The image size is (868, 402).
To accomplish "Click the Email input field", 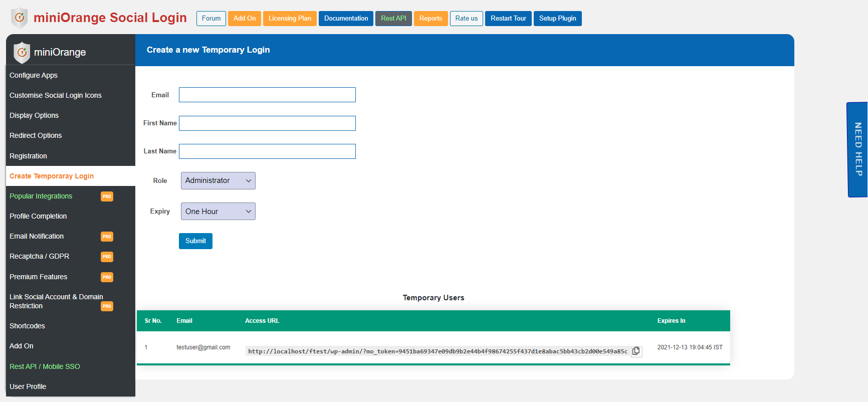I will click(267, 95).
